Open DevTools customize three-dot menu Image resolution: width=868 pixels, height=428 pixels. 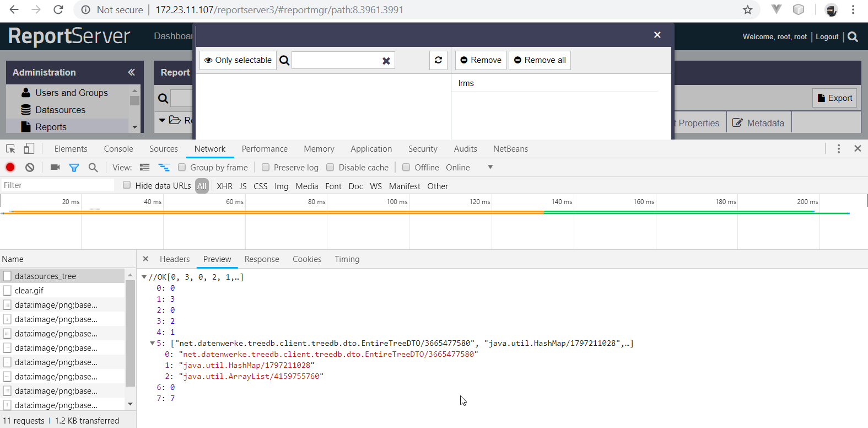tap(838, 148)
